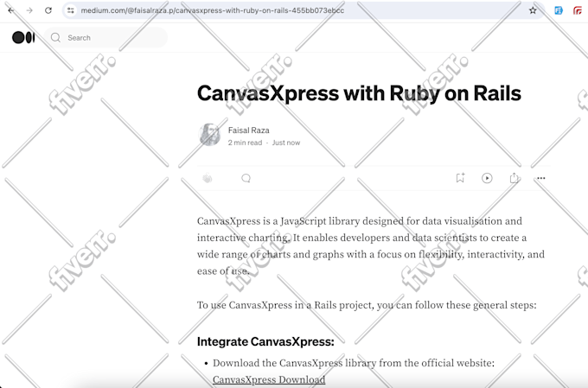
Task: Reload the page with the refresh icon
Action: (48, 10)
